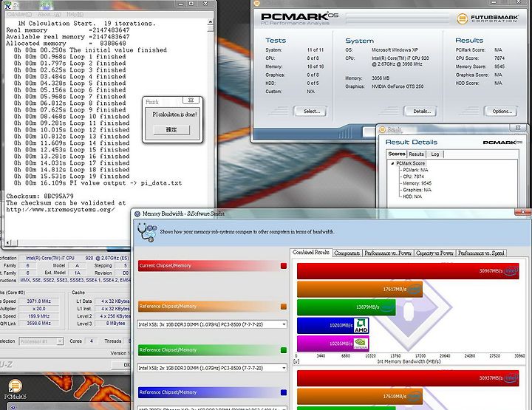Click the NVIDIA logo on the magenta bar
This screenshot has height=410, width=532.
pyautogui.click(x=361, y=344)
